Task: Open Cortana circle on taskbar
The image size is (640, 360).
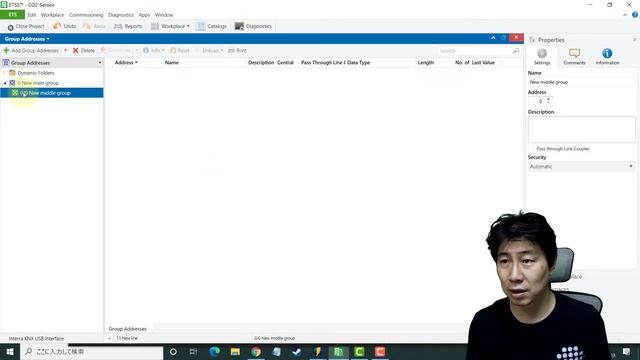Action: pos(173,351)
